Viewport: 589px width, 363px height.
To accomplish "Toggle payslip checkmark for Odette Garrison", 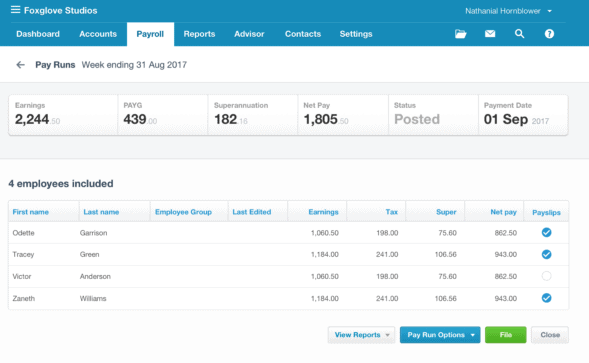I will 547,233.
